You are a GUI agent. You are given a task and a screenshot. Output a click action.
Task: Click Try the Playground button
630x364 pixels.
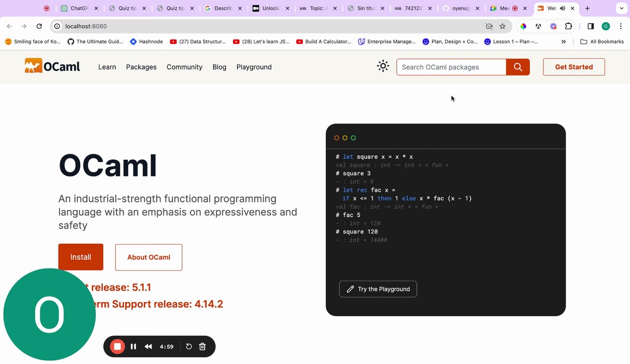378,289
